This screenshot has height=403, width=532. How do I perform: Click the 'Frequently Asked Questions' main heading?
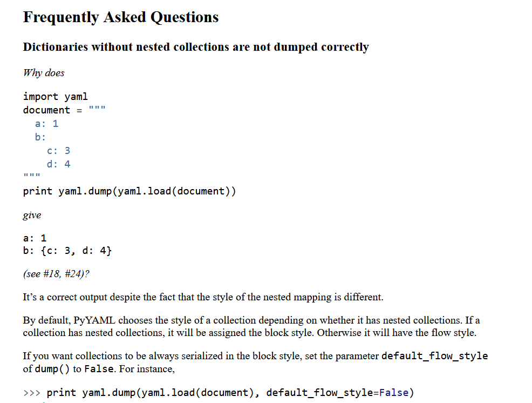pyautogui.click(x=120, y=17)
